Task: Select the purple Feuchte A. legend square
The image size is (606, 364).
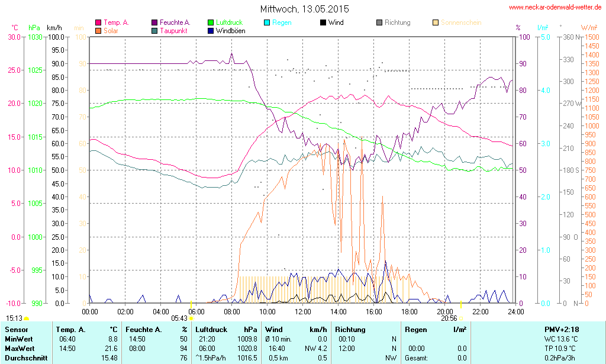Action: click(154, 22)
